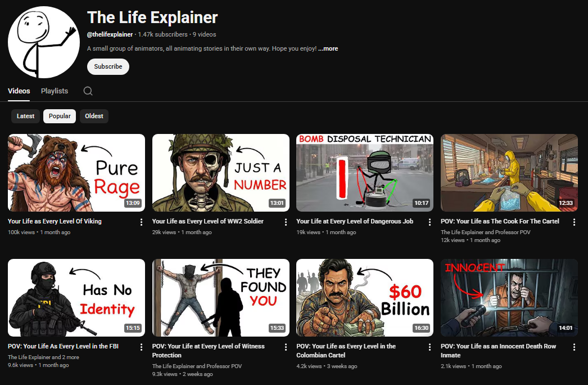This screenshot has width=588, height=385.
Task: Click the Subscribe button
Action: [x=108, y=66]
